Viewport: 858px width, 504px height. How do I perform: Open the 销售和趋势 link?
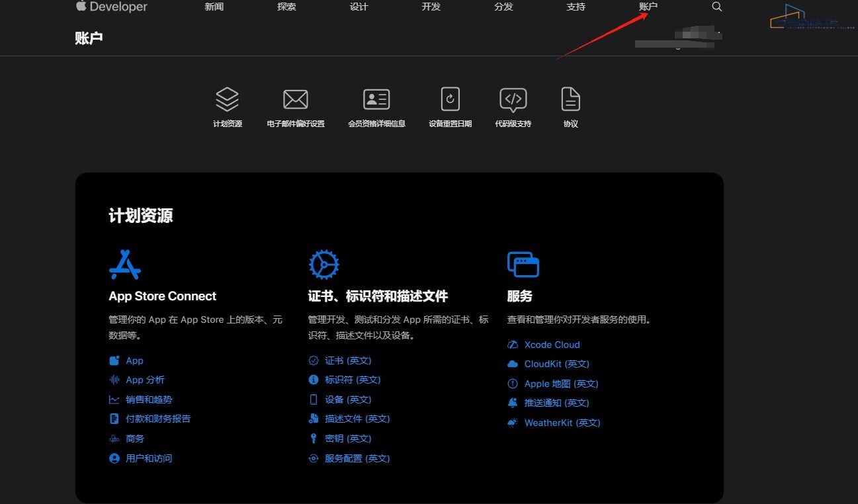coord(149,399)
